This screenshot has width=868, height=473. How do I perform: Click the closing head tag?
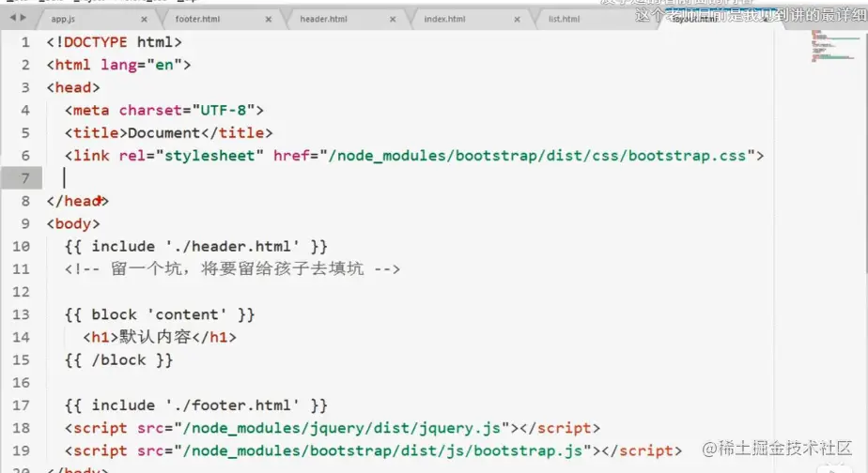77,201
